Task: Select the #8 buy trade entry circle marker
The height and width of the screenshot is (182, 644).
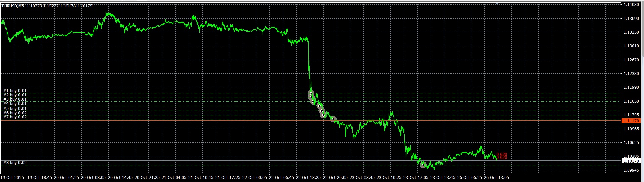Action: 423,165
